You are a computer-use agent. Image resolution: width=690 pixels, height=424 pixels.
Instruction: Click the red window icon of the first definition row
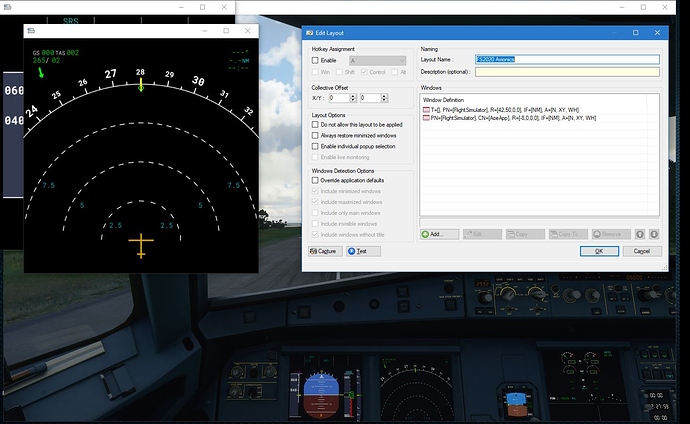(426, 110)
